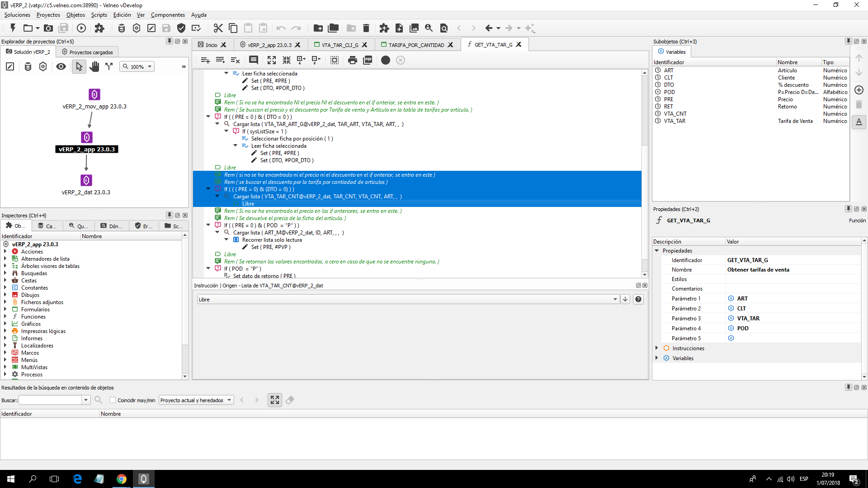Click the collapse all arrows icon

(x=287, y=60)
